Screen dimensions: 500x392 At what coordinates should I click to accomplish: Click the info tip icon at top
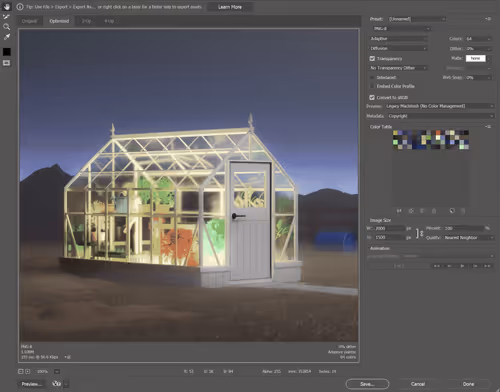pyautogui.click(x=20, y=7)
